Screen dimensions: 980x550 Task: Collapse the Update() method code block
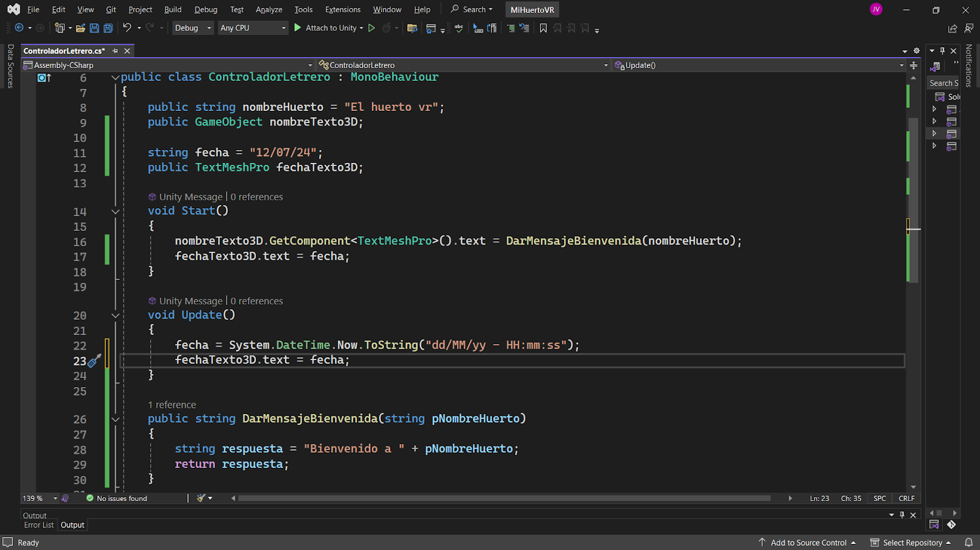115,315
